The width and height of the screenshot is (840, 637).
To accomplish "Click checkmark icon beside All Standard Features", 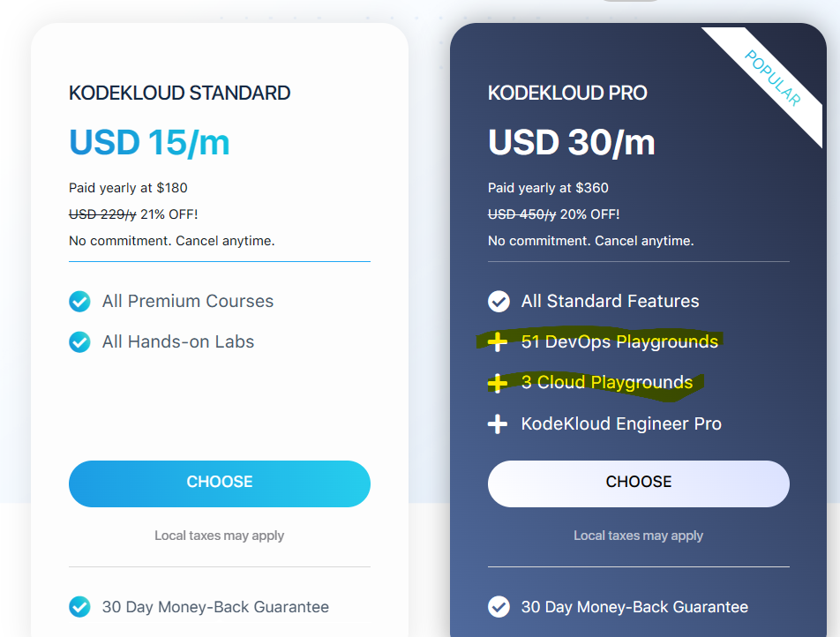I will [499, 302].
